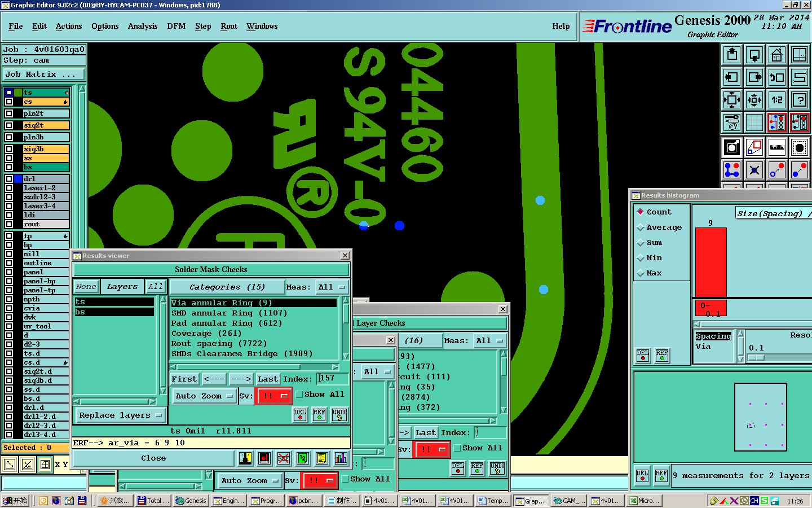
Task: Click the Job Matrix button
Action: pos(44,75)
